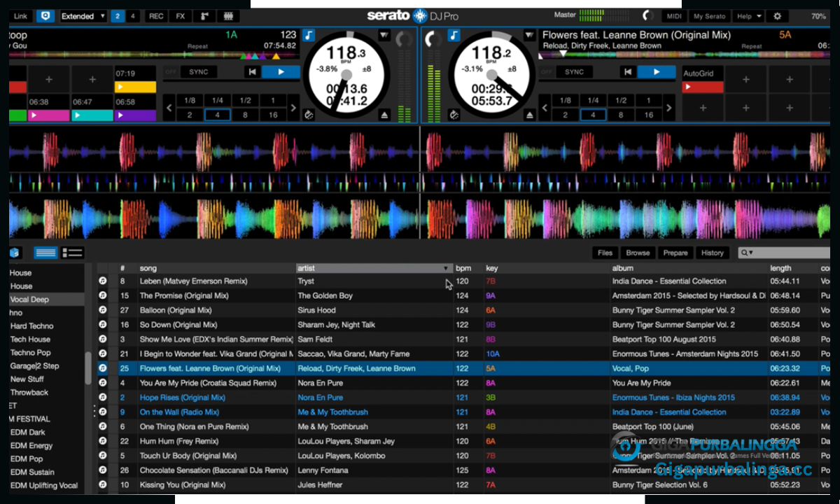The height and width of the screenshot is (504, 840).
Task: Toggle key lock note icon on right deck
Action: pyautogui.click(x=454, y=35)
